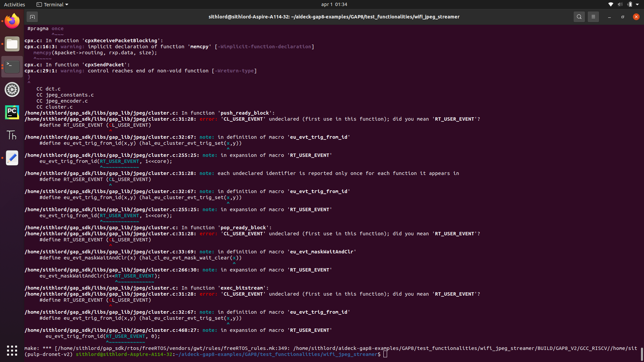
Task: Click the command prompt cursor
Action: click(385, 354)
